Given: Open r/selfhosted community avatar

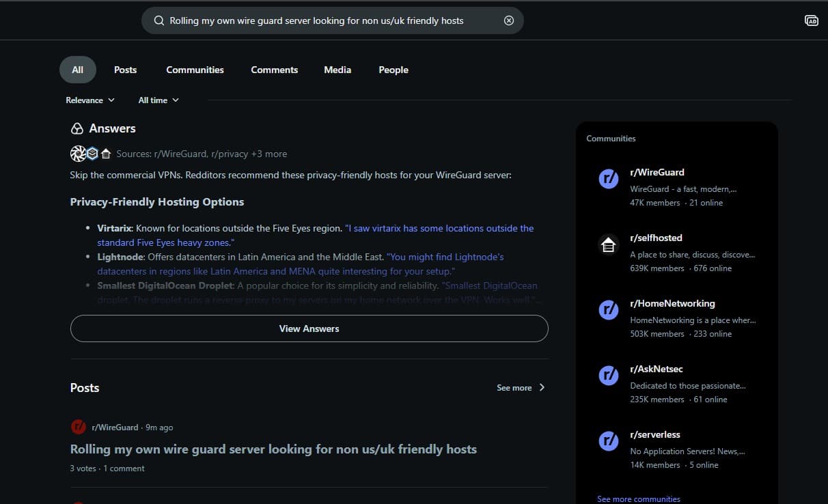Looking at the screenshot, I should pos(608,244).
